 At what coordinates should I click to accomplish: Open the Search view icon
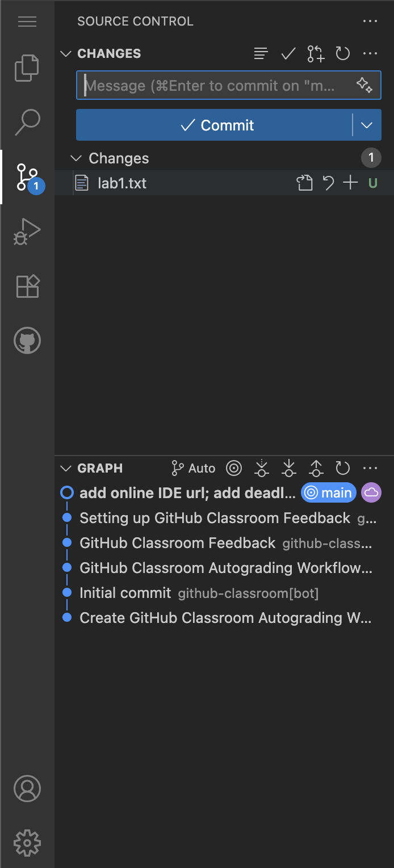pyautogui.click(x=27, y=122)
